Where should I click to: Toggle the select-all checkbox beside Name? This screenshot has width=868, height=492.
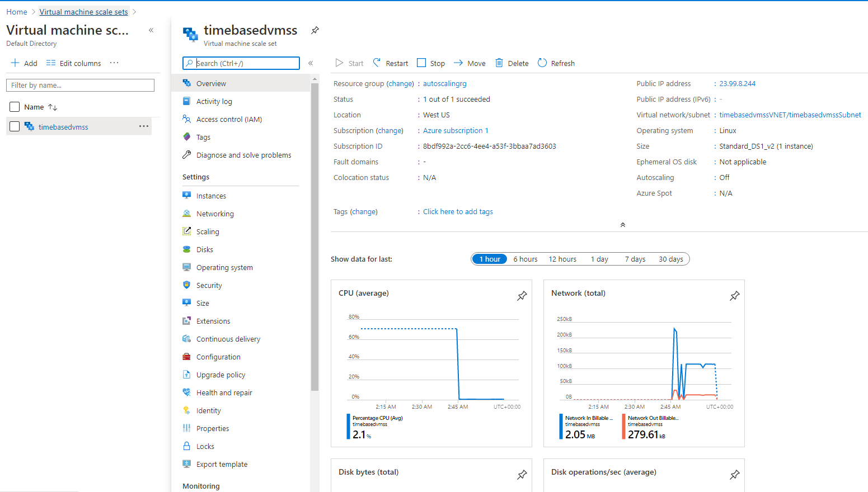15,107
